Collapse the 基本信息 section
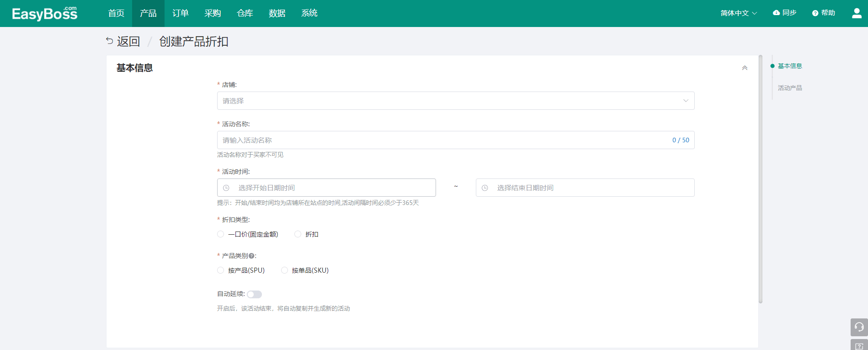Viewport: 868px width, 350px height. click(745, 68)
